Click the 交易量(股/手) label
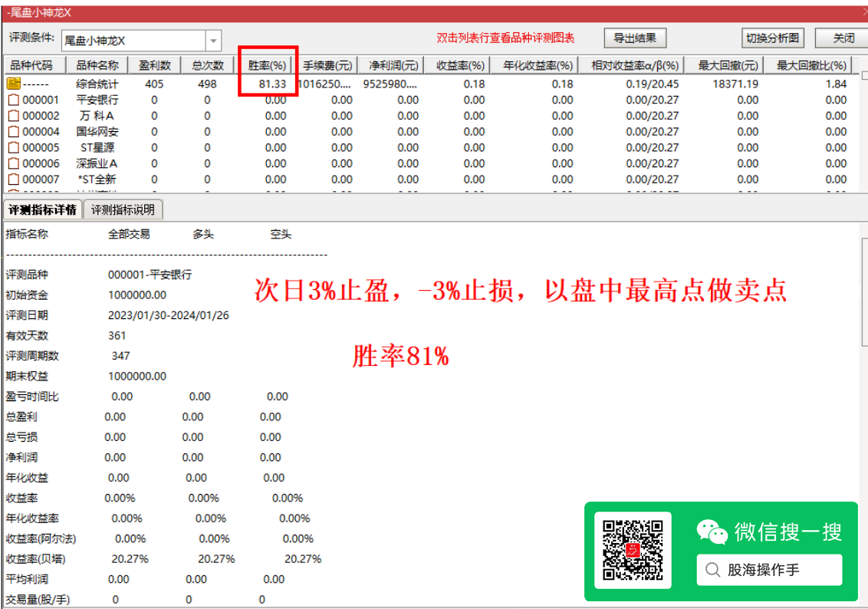This screenshot has width=868, height=609. tap(38, 600)
